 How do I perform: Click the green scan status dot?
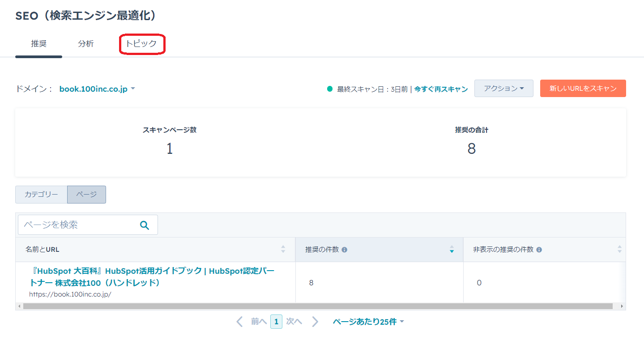[x=330, y=89]
